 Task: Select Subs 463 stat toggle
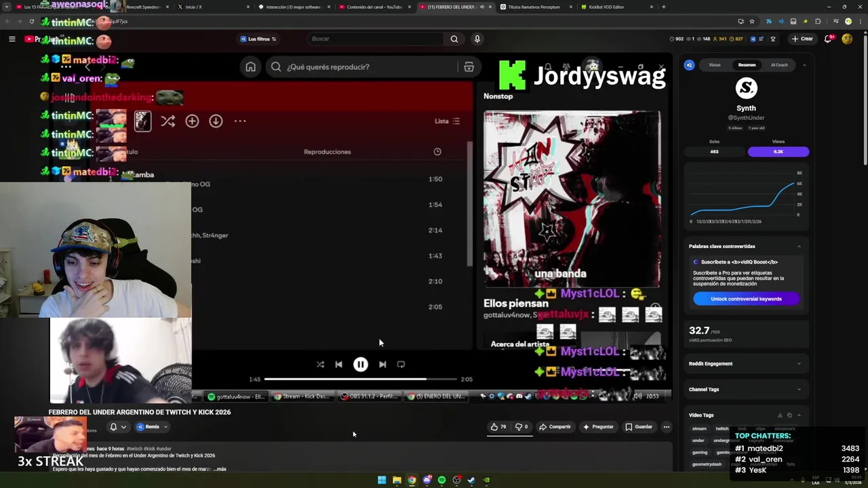coord(714,152)
